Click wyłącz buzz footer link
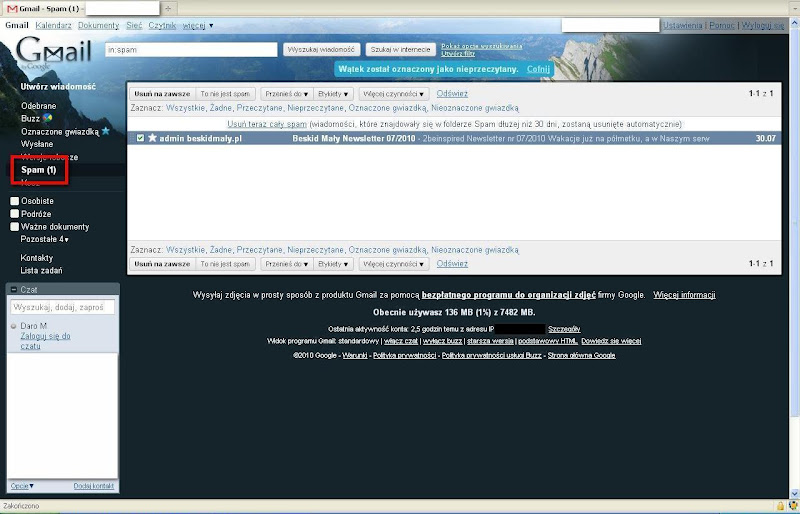 [x=442, y=341]
